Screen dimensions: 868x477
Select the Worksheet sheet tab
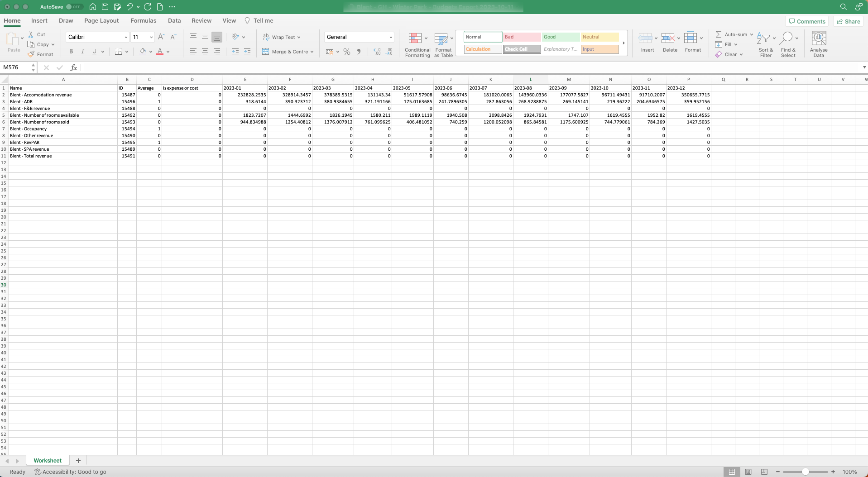pyautogui.click(x=48, y=460)
